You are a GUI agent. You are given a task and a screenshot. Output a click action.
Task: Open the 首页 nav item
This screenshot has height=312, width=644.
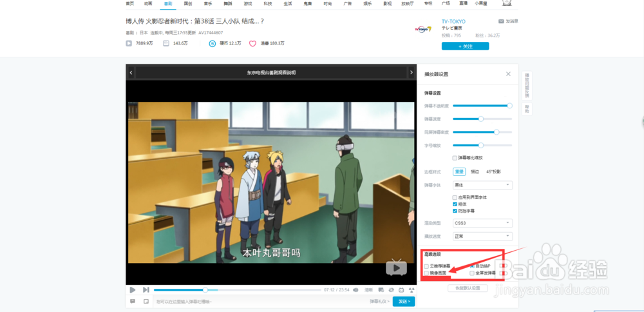click(x=130, y=3)
